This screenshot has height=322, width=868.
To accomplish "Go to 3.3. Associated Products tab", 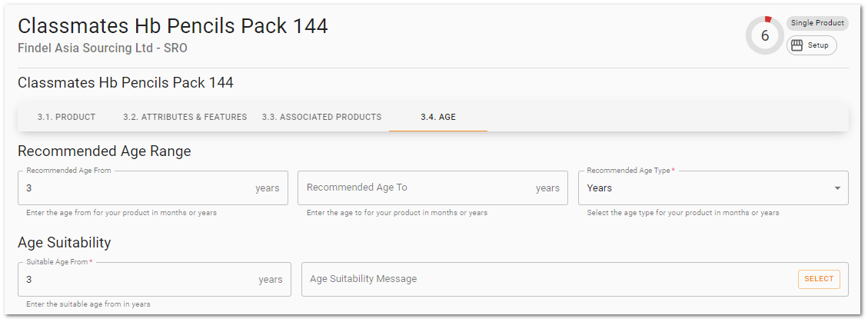I will click(321, 117).
